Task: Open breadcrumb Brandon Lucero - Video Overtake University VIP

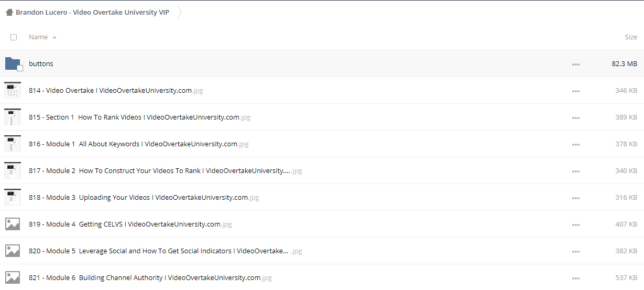Action: click(92, 12)
